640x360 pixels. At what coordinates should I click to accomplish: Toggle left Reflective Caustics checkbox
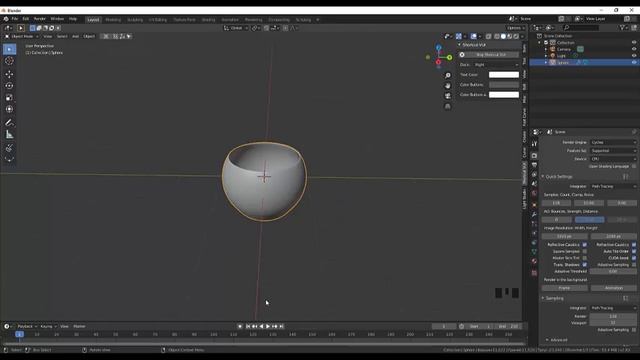tap(584, 245)
